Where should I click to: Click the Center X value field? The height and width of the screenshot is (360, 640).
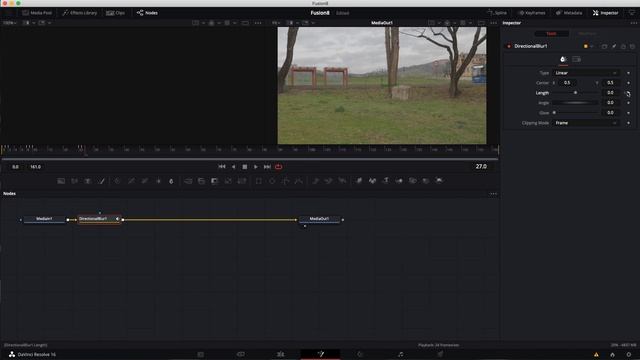click(568, 83)
